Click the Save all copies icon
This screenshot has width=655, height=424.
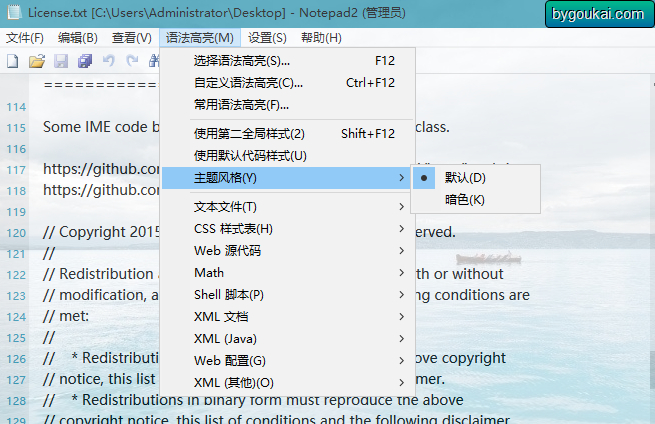pyautogui.click(x=85, y=61)
